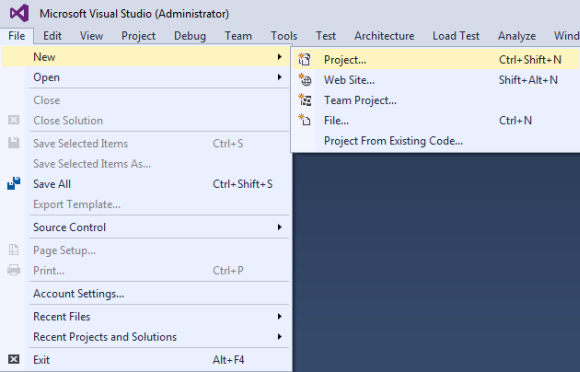Screen dimensions: 580x372
Task: Click the Visual Studio logo icon
Action: click(19, 13)
